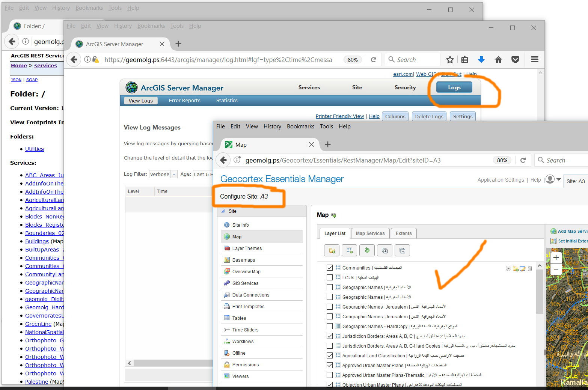The image size is (588, 390).
Task: Click the home icon in ArcGIS browser toolbar
Action: [x=498, y=59]
